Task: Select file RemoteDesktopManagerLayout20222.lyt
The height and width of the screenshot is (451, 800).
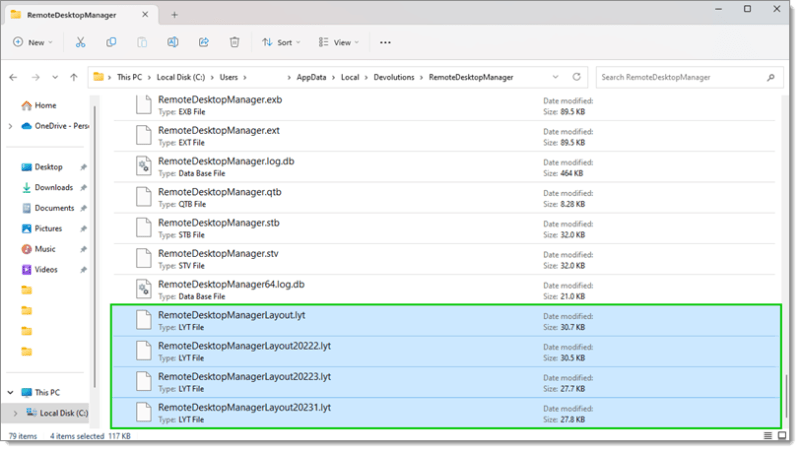Action: pyautogui.click(x=446, y=352)
